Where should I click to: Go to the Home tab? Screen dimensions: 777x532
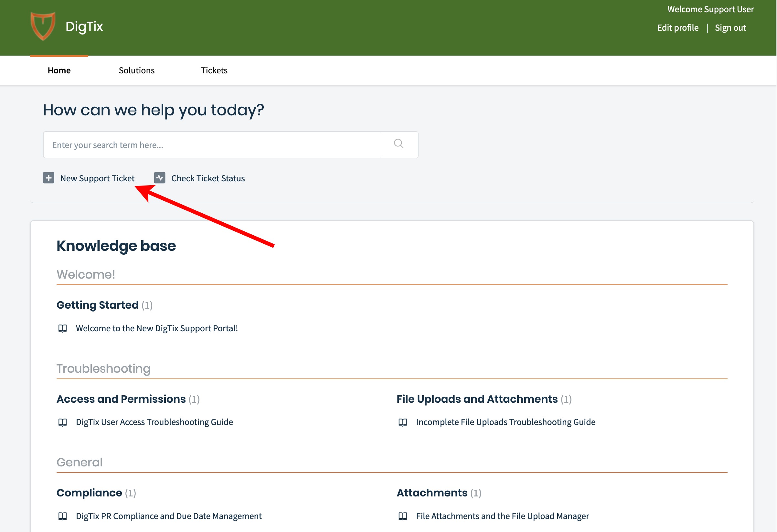coord(59,70)
